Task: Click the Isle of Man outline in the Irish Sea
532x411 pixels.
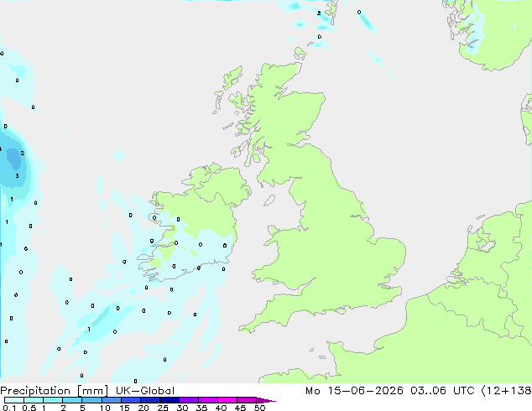Action: pyautogui.click(x=269, y=200)
